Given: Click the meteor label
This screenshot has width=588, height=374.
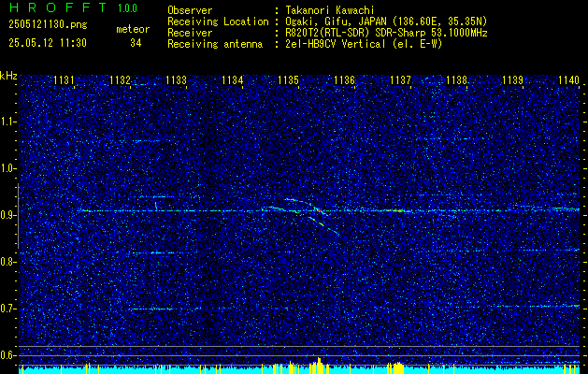Looking at the screenshot, I should pos(133,29).
